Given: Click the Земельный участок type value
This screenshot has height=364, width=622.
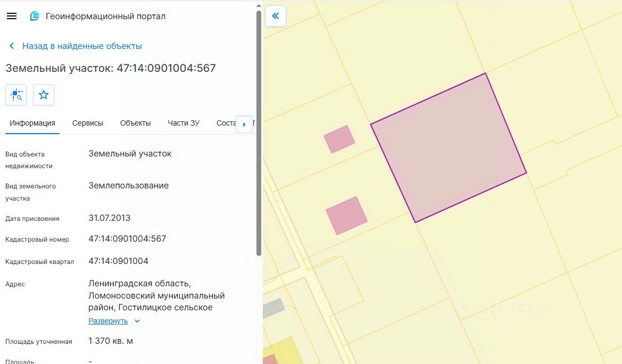Looking at the screenshot, I should pos(130,154).
